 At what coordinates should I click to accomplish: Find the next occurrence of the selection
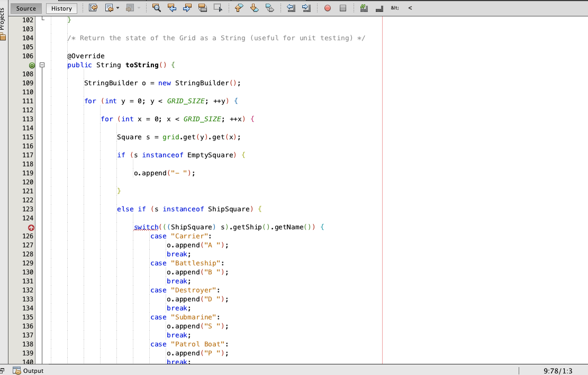[x=187, y=7]
